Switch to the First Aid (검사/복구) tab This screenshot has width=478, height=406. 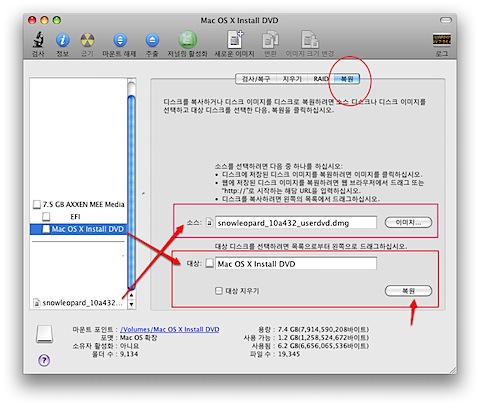click(256, 79)
